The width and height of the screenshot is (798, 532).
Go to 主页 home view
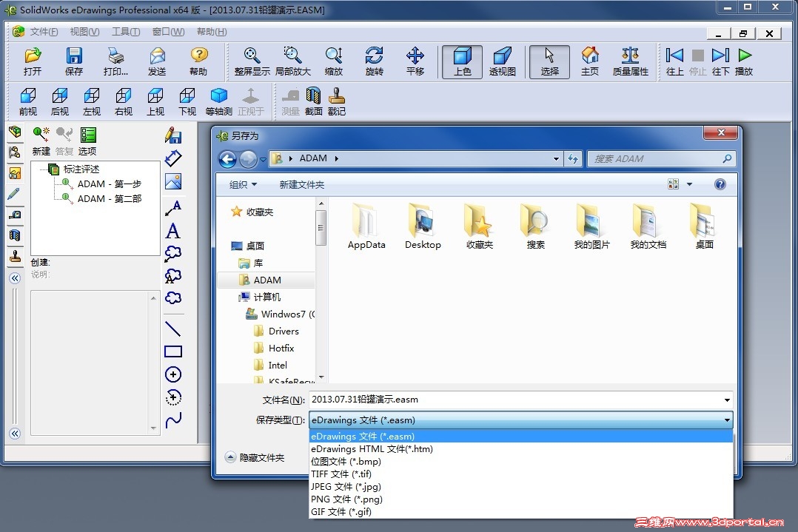pos(590,61)
